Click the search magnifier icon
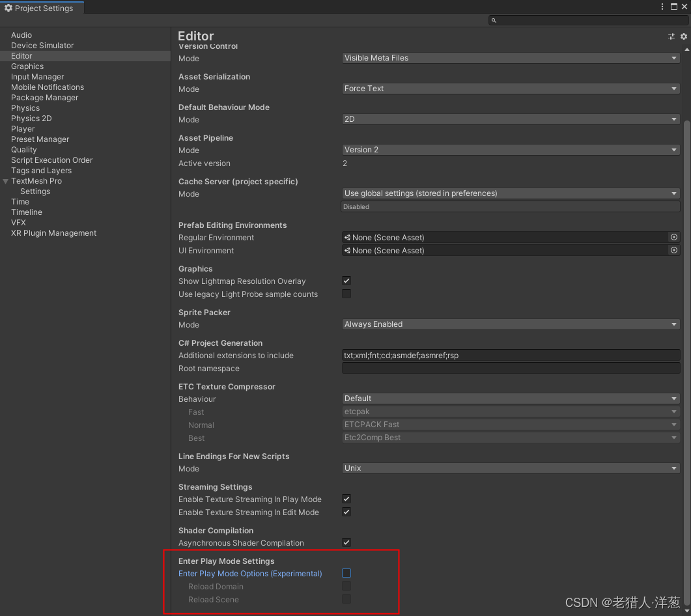 (x=494, y=20)
